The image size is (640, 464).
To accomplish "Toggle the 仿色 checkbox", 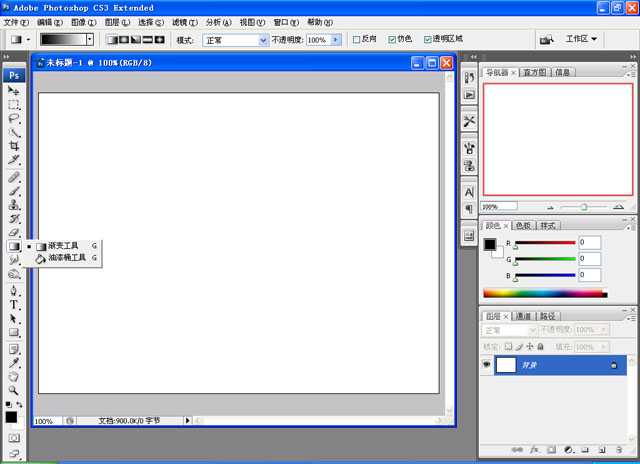I will point(392,40).
